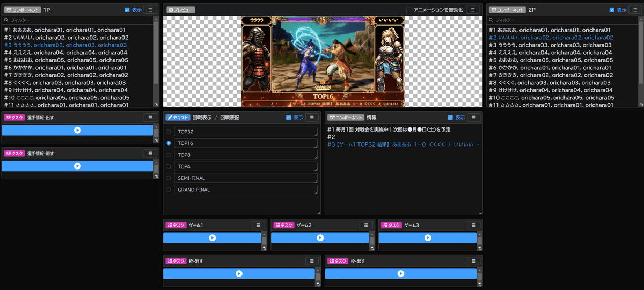Click the コンポーネント badge of 1P panel
Screen dimensions: 644x290
pyautogui.click(x=22, y=10)
